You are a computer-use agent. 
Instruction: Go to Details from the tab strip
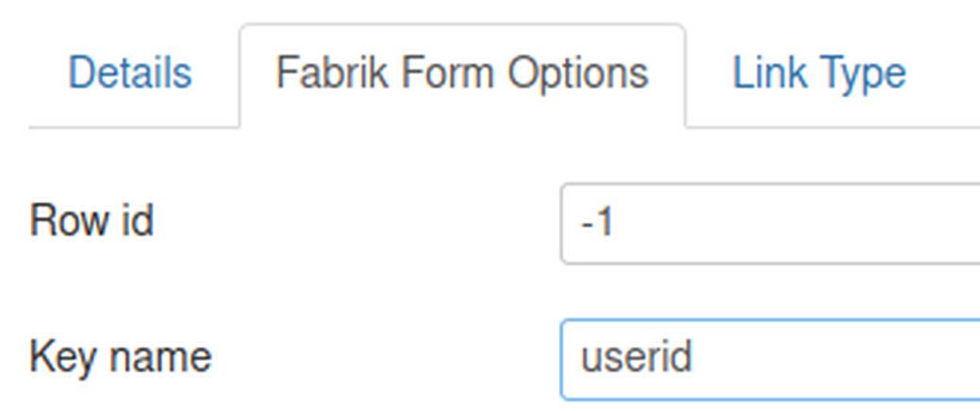[x=129, y=74]
